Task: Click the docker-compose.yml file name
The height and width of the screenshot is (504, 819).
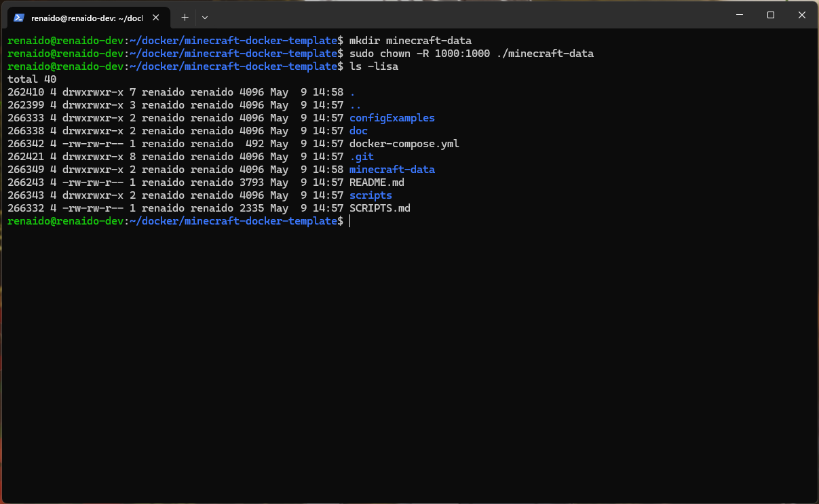Action: 404,144
